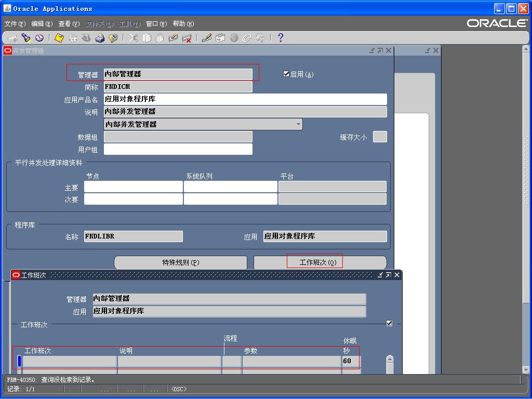Click the 程序库 名称 field showing FNDLIBR

134,236
